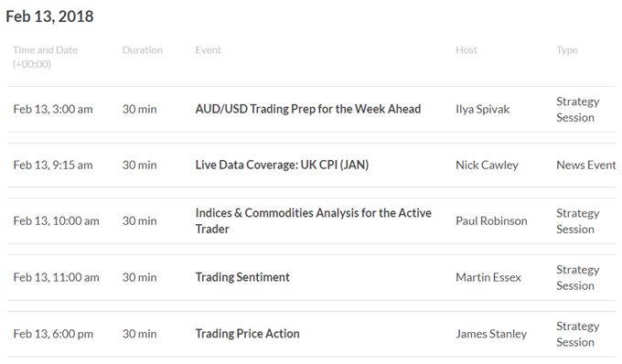The image size is (622, 364).
Task: Click the Duration column header
Action: [x=143, y=50]
